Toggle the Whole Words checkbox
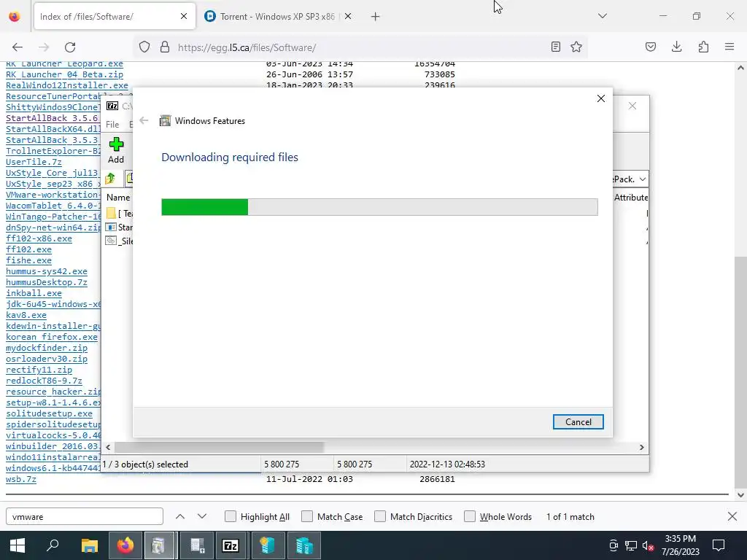The height and width of the screenshot is (560, 747). click(x=470, y=517)
